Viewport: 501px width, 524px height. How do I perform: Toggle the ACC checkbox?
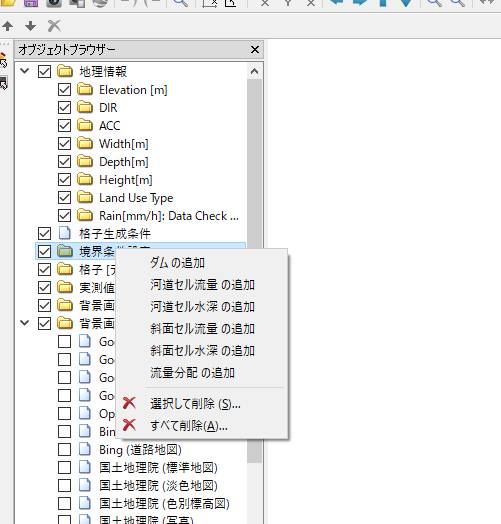(x=65, y=126)
